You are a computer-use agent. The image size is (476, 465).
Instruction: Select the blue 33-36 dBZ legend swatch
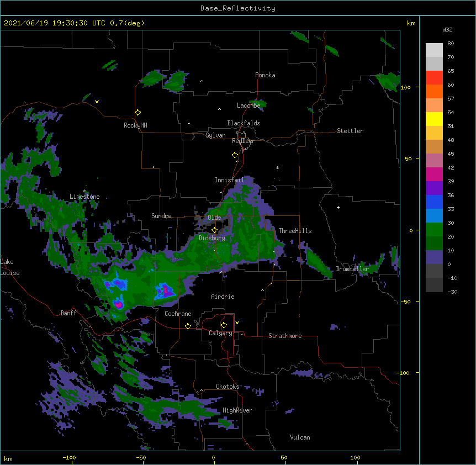(434, 202)
